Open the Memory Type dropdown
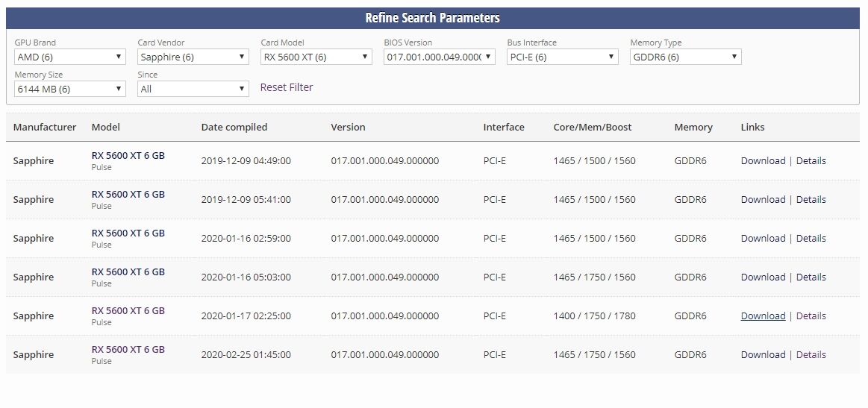 685,57
